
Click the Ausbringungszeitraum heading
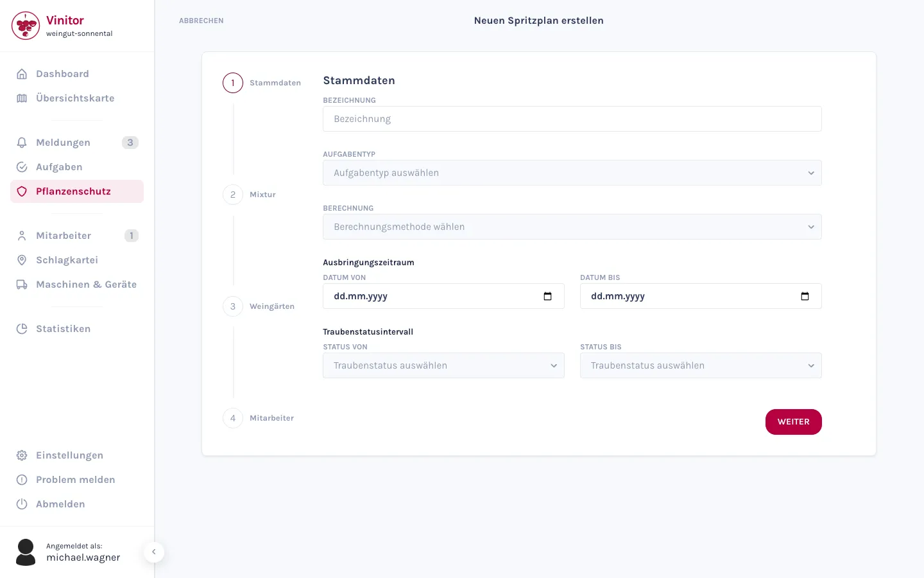click(368, 262)
